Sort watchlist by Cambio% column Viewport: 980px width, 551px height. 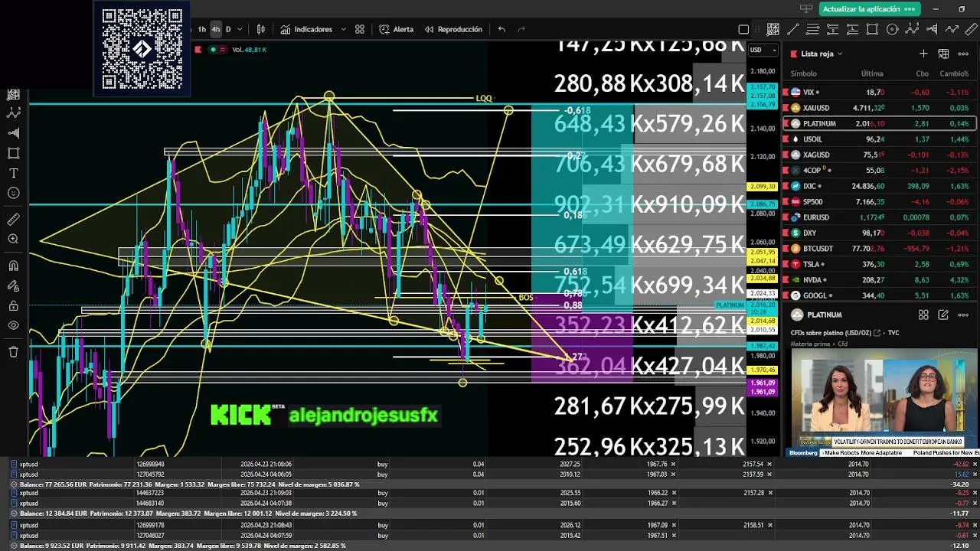tap(954, 73)
